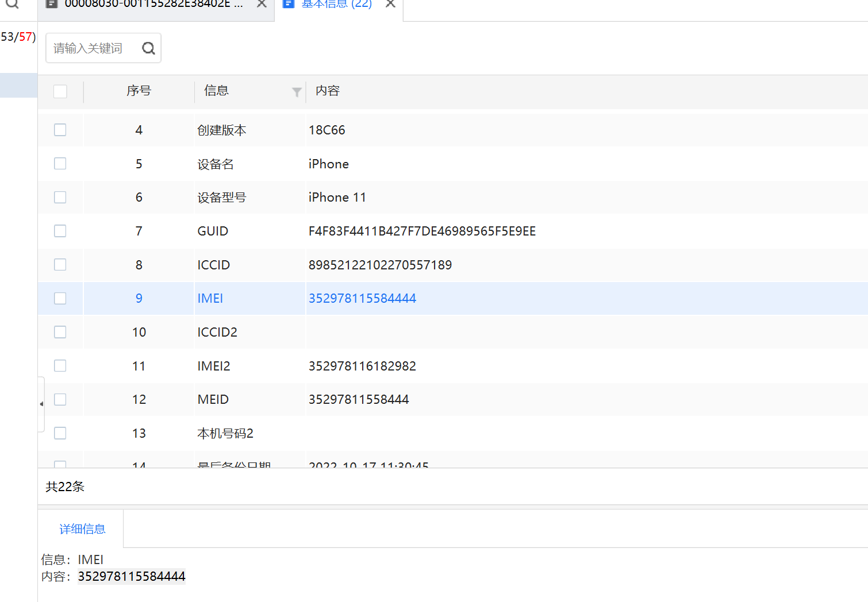
Task: Open the 详细信息 tab
Action: coord(82,529)
